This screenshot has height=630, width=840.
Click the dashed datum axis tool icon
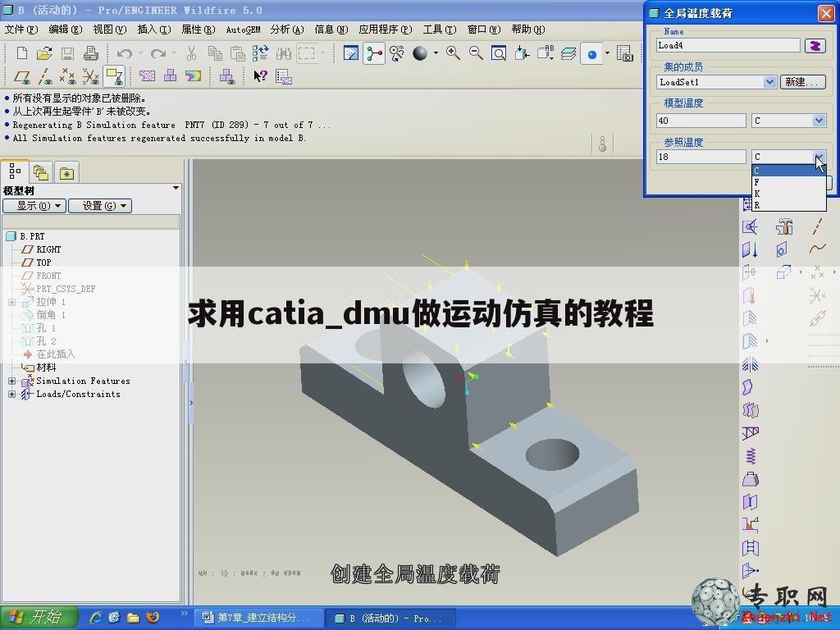coord(818,226)
